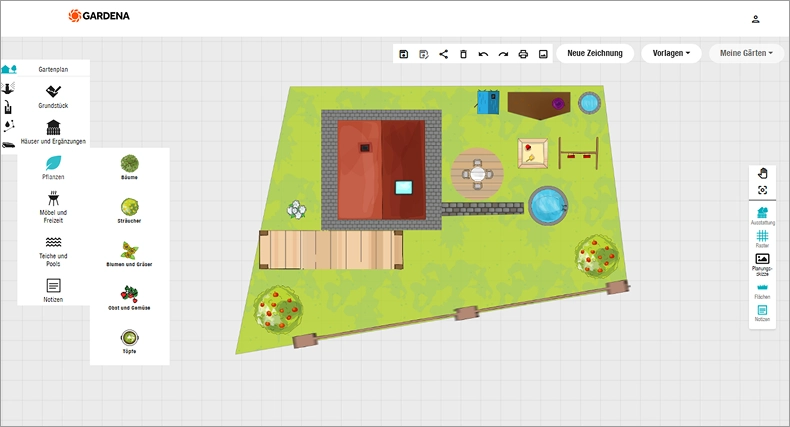This screenshot has height=427, width=790.
Task: Click the save-as edit icon
Action: click(x=424, y=54)
